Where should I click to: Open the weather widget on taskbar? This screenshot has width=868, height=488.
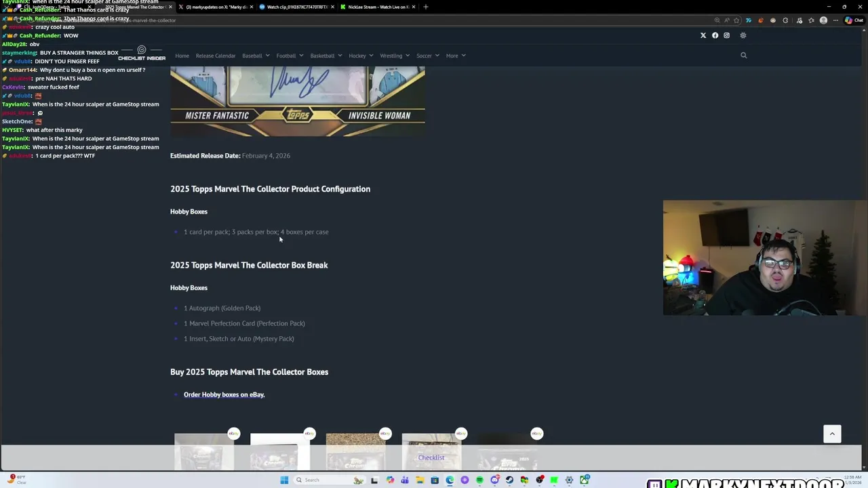pos(16,479)
